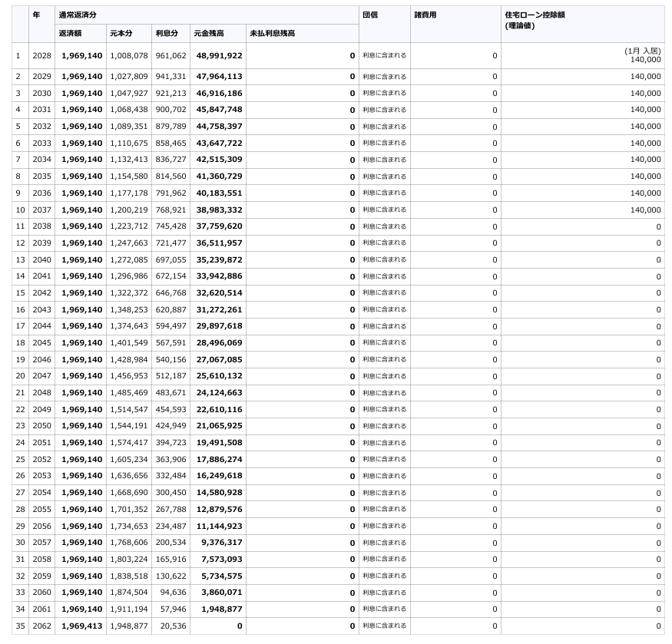Click interest value 454,593
672x644 pixels.
coord(171,409)
